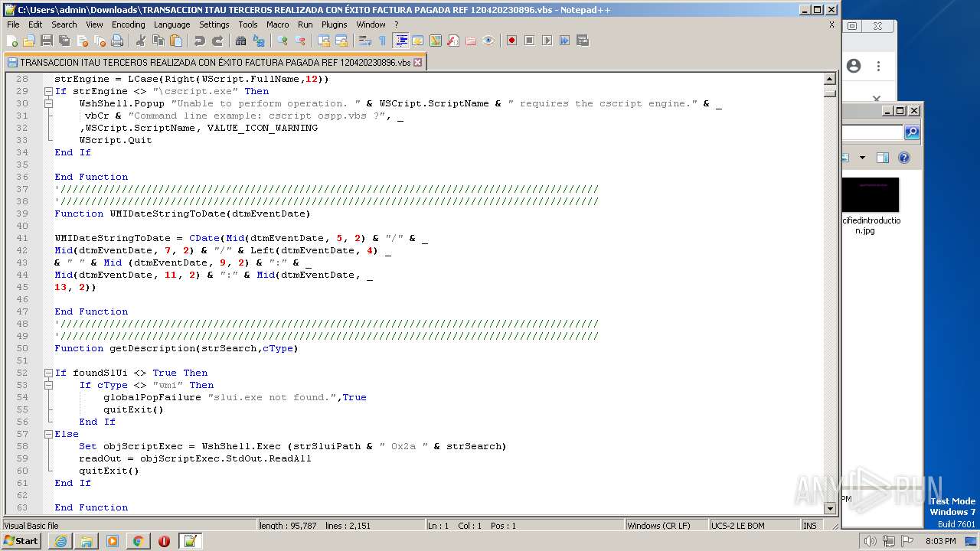
Task: Toggle the file Monitoring eye icon
Action: 488,41
